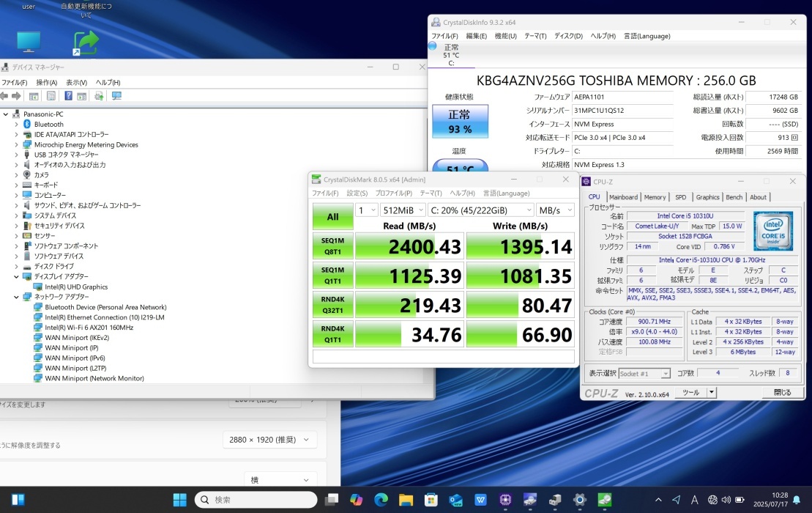Switch to the About tab in CPU-Z
This screenshot has width=812, height=513.
pos(758,197)
